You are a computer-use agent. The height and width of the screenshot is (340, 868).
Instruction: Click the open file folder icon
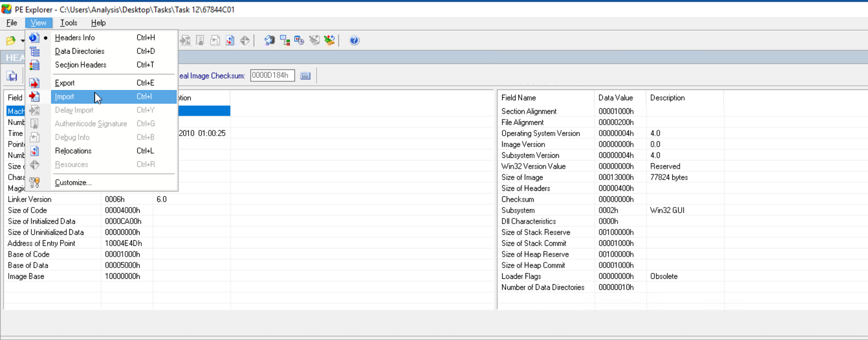click(x=10, y=40)
